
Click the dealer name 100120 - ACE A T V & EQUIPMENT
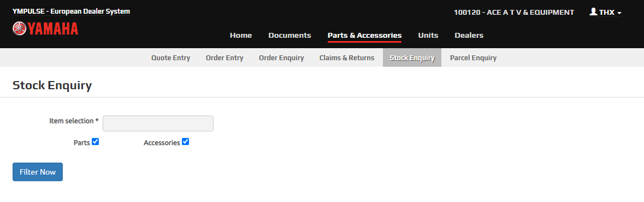point(514,13)
